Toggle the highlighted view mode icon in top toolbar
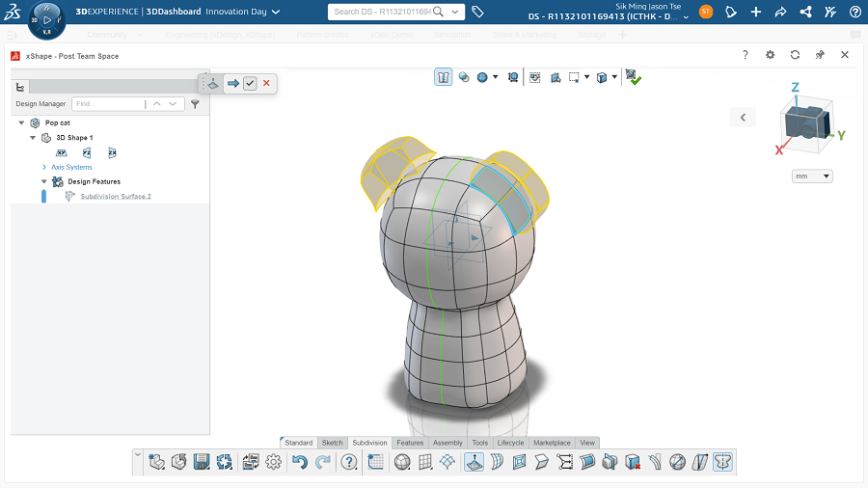The height and width of the screenshot is (488, 868). tap(444, 77)
